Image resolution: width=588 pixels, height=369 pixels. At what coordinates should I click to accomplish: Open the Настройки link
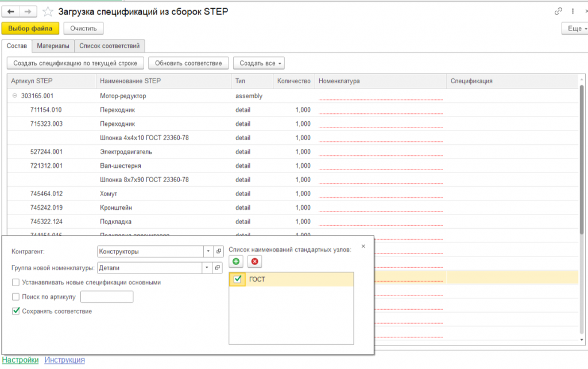20,360
